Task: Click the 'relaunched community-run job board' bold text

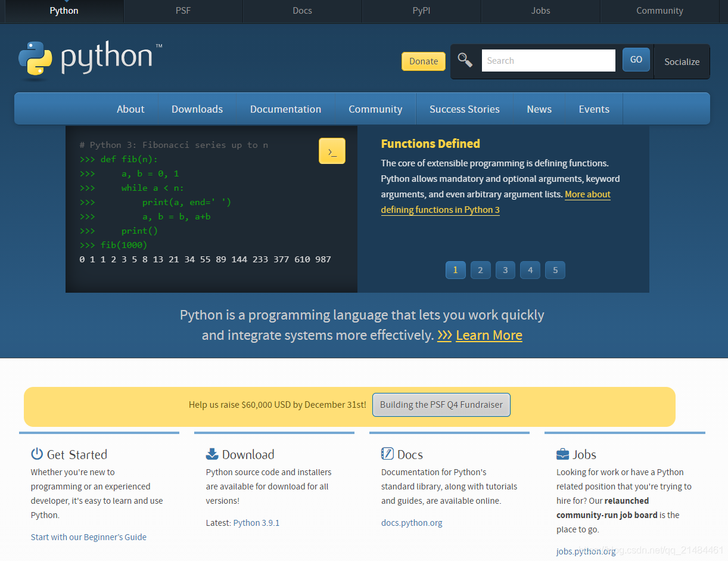Action: pyautogui.click(x=607, y=508)
